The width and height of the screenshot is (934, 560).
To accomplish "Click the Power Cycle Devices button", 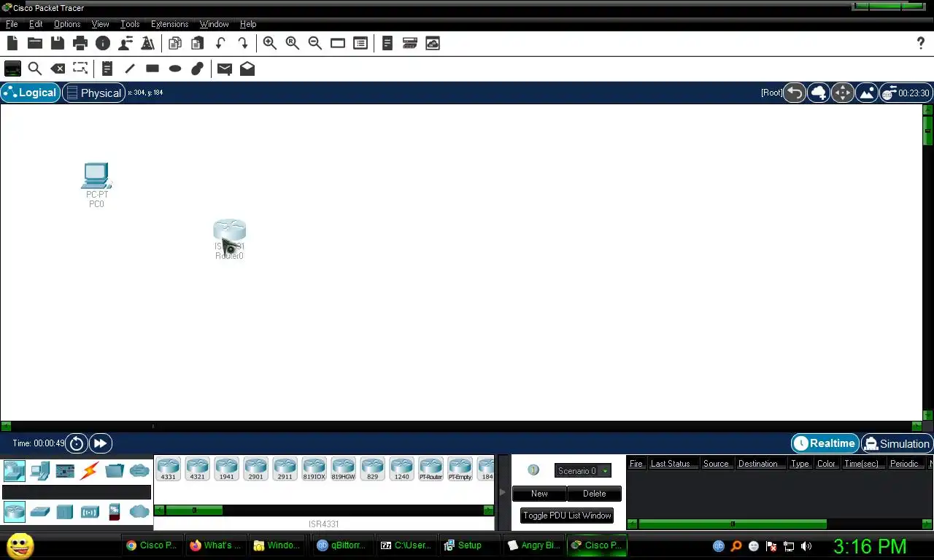I will pyautogui.click(x=77, y=443).
